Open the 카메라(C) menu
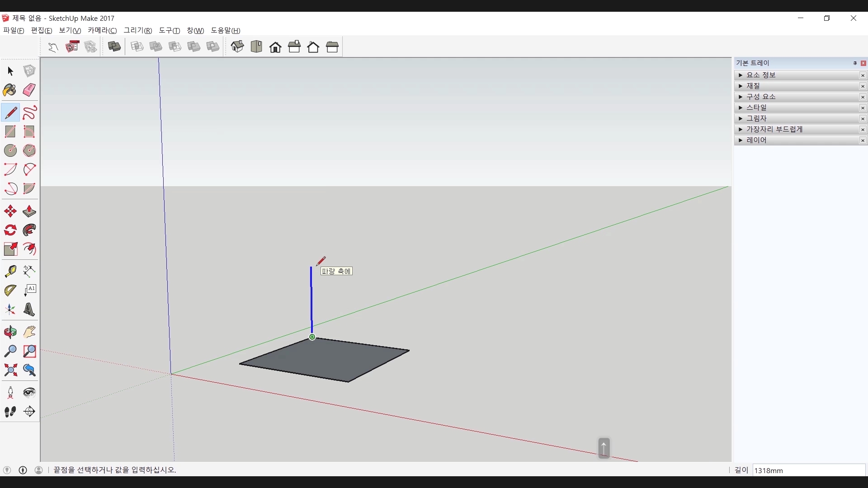Image resolution: width=868 pixels, height=488 pixels. (x=102, y=30)
